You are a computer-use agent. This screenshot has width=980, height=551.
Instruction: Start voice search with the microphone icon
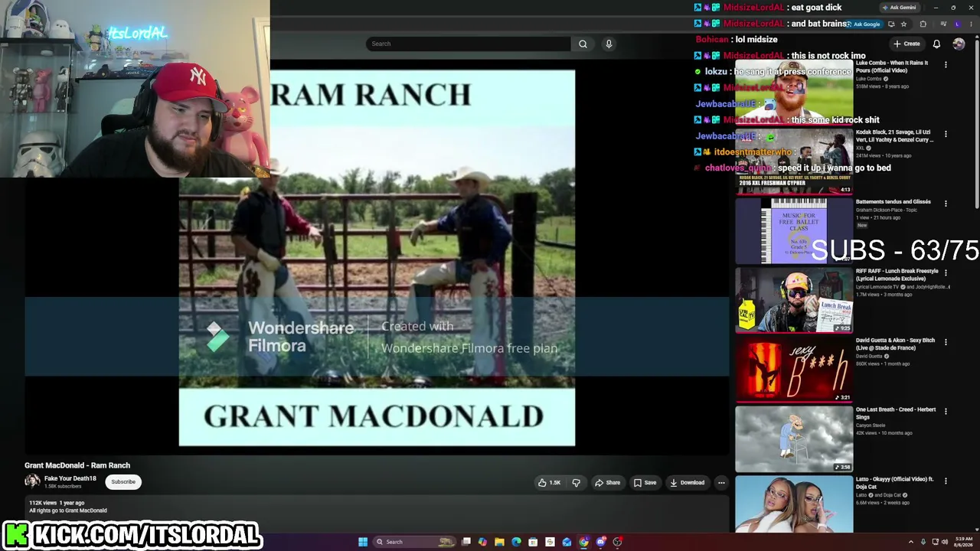coord(609,44)
